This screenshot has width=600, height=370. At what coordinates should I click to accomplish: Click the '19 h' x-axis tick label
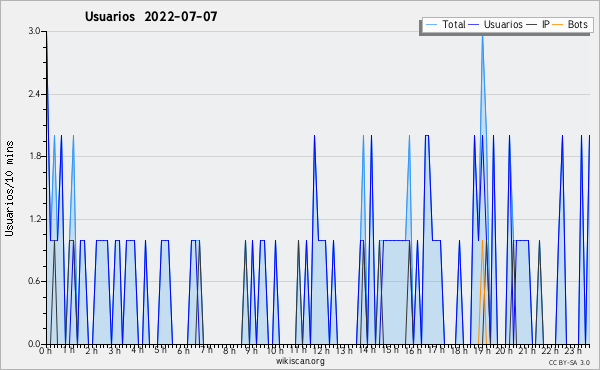(x=482, y=351)
